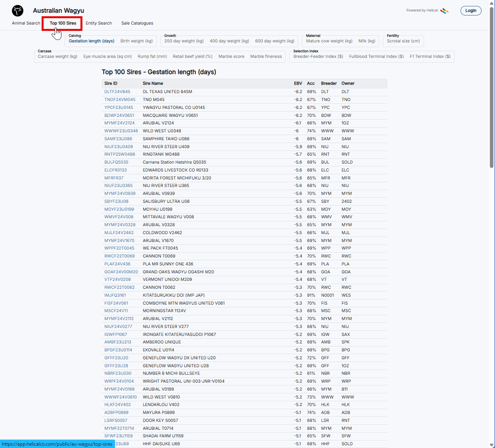Image resolution: width=495 pixels, height=448 pixels.
Task: Open sire DLTF24V845 link
Action: pyautogui.click(x=117, y=92)
